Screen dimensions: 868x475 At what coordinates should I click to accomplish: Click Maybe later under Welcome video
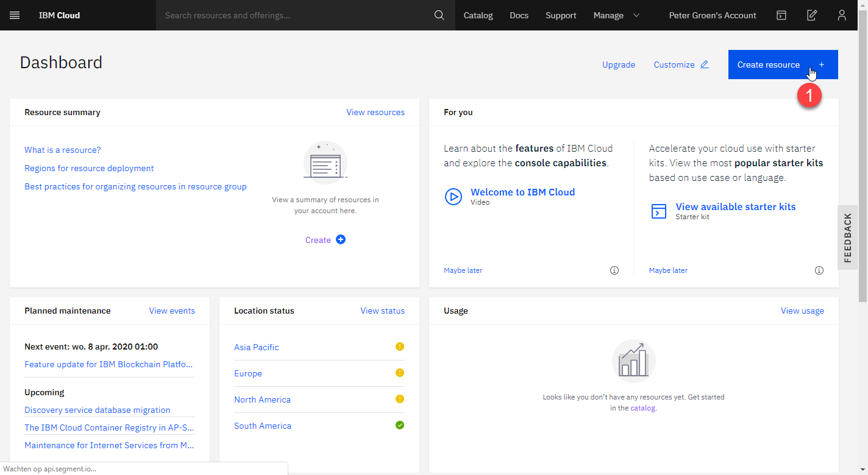463,270
